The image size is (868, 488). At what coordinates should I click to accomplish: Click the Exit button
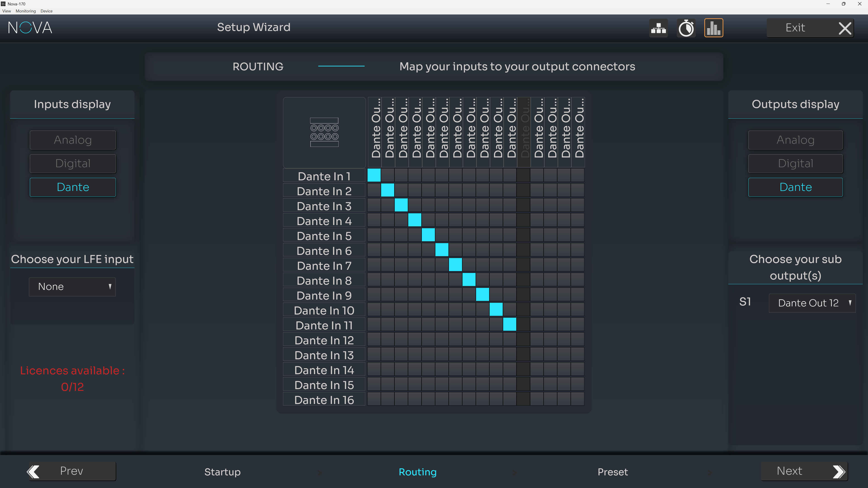tap(810, 28)
